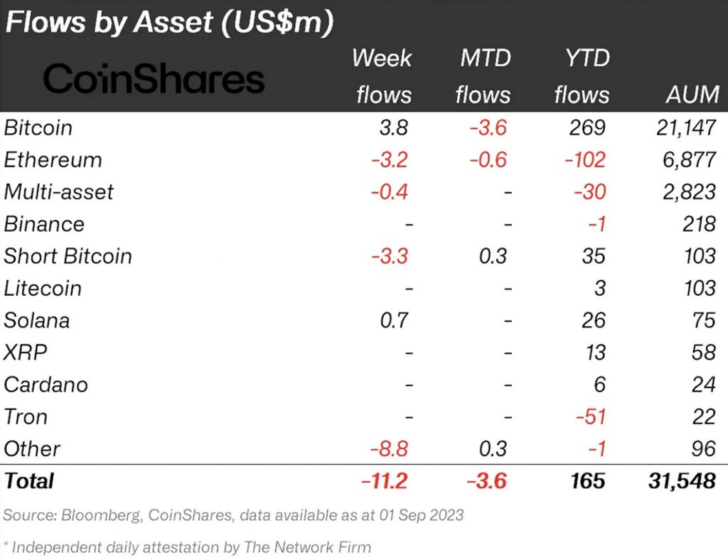Click Ethereum YTD flows value -102
728x560 pixels.
point(586,160)
